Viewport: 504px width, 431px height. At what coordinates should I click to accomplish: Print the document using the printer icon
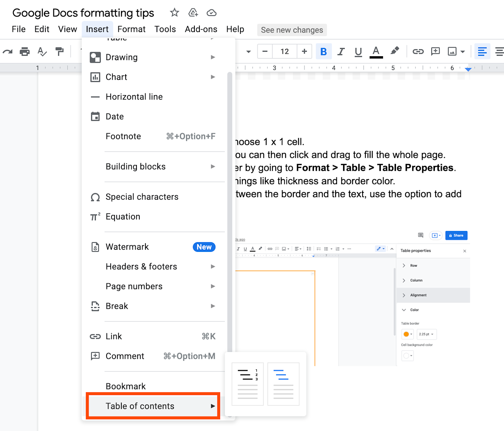click(24, 52)
